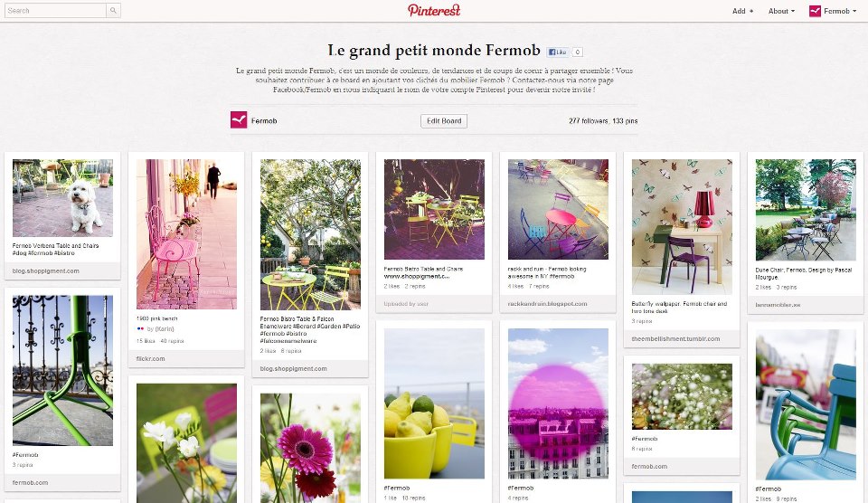Open the white dog pin thumbnail
The image size is (868, 503).
62,198
